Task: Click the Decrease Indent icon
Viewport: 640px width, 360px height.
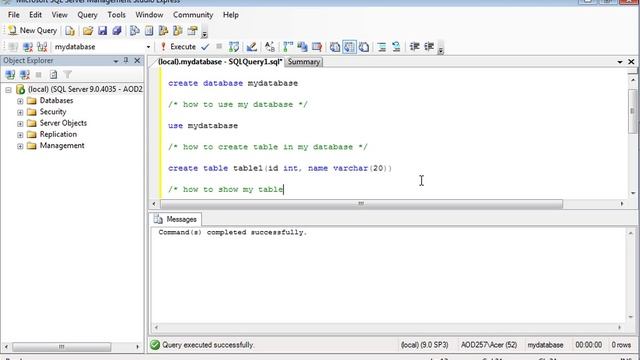Action: point(414,47)
